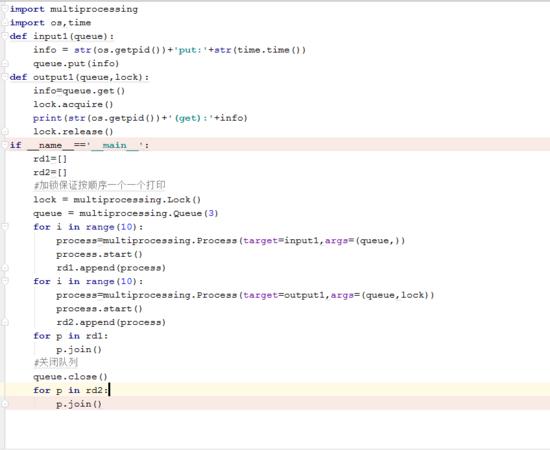The width and height of the screenshot is (550, 450).
Task: Place cursor in multiprocessing.Queue(3) line
Action: coord(126,213)
